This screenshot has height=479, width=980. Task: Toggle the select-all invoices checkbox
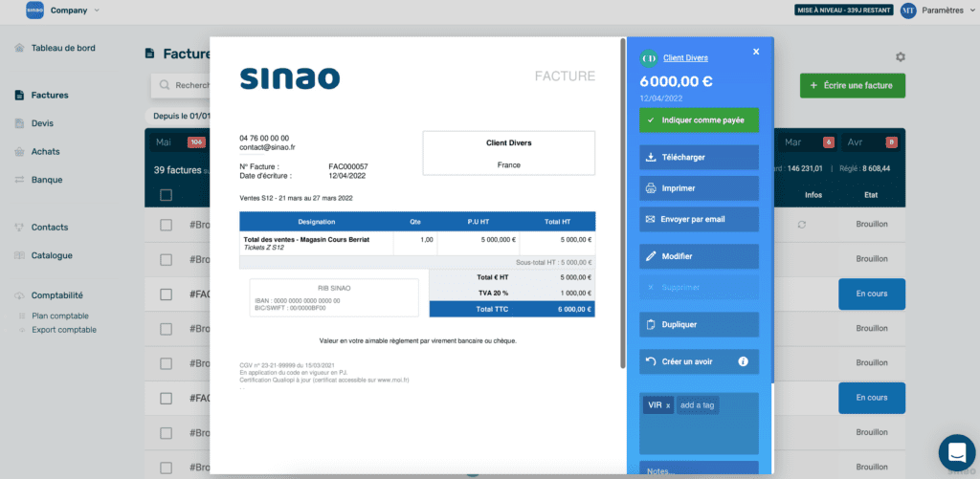tap(166, 195)
